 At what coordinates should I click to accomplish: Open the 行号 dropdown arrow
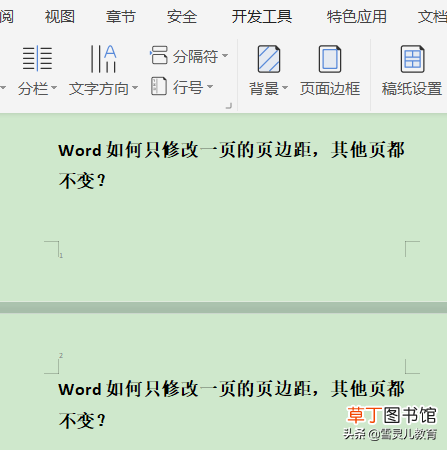210,87
